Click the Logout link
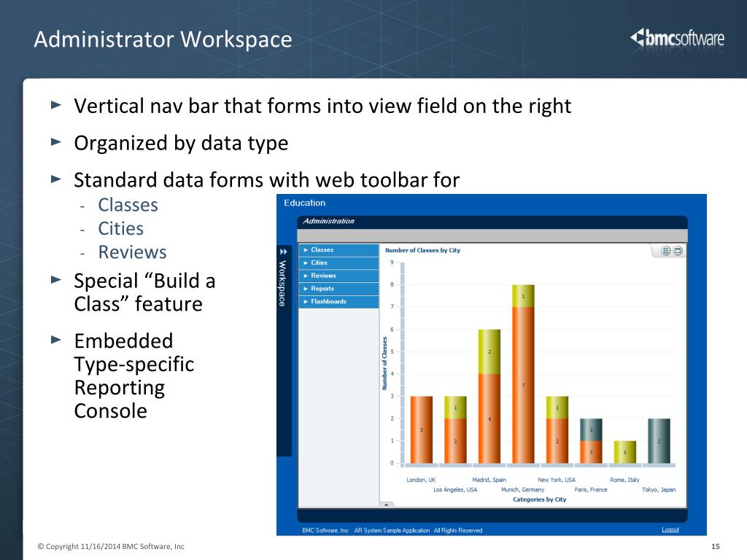 pos(670,529)
